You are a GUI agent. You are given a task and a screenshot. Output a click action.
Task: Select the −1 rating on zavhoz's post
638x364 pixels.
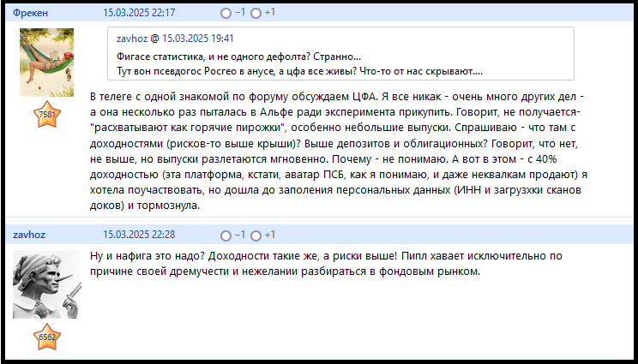click(x=226, y=236)
